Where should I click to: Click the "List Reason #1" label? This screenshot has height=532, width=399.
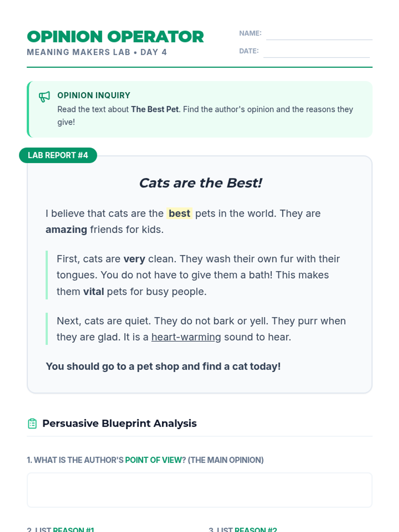pyautogui.click(x=61, y=529)
